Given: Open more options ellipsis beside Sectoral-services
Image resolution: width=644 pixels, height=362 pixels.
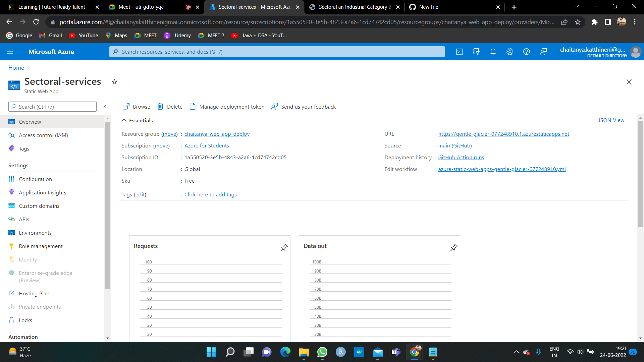Looking at the screenshot, I should tap(128, 82).
